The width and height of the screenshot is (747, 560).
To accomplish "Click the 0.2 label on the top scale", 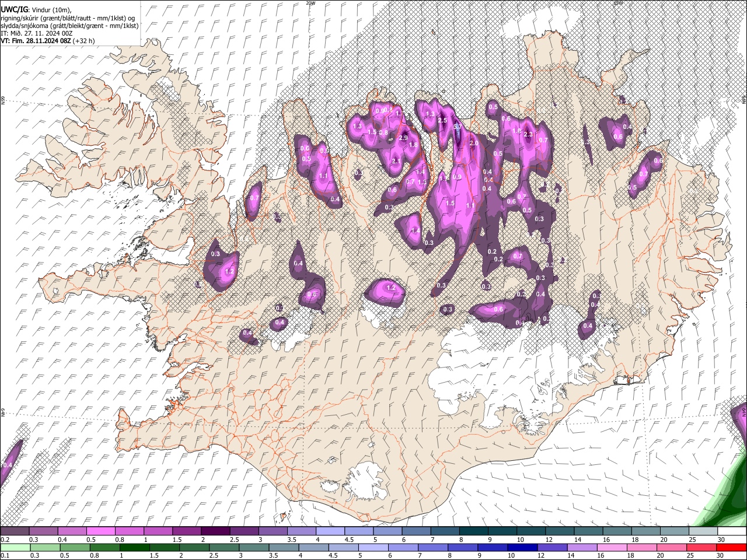I will (x=5, y=540).
